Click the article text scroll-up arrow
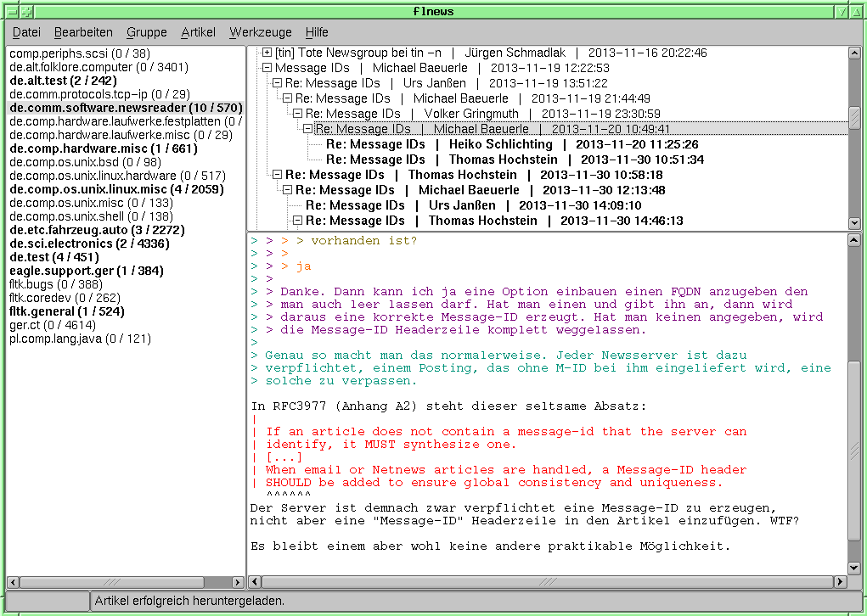 (x=854, y=240)
